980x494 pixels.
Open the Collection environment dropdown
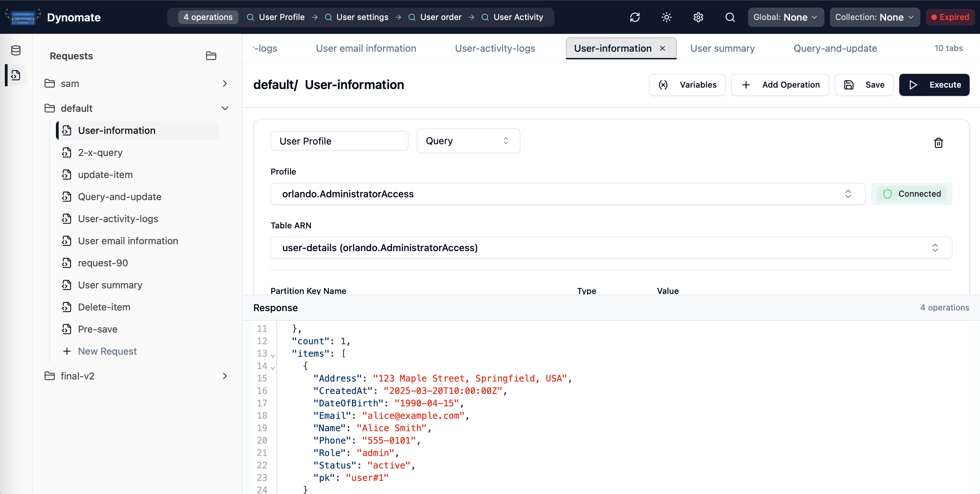coord(875,17)
